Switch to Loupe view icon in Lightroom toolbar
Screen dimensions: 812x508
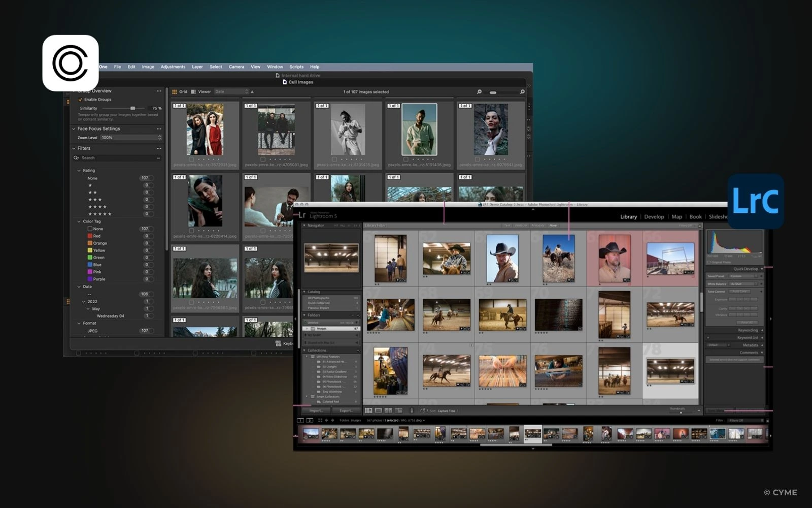coord(379,410)
